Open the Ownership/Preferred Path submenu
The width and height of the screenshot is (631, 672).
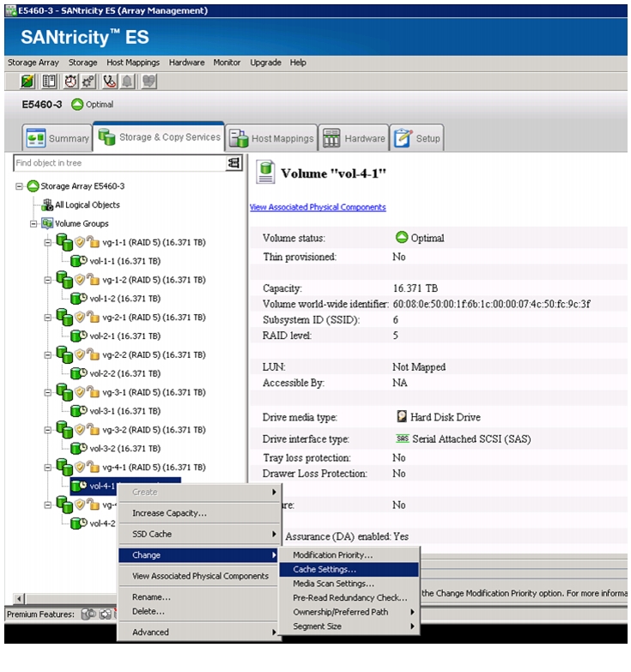349,612
